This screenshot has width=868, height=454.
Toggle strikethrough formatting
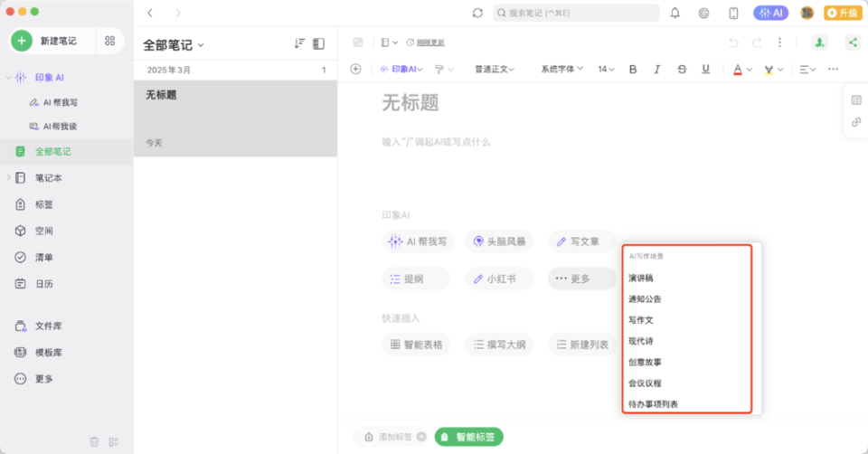682,70
